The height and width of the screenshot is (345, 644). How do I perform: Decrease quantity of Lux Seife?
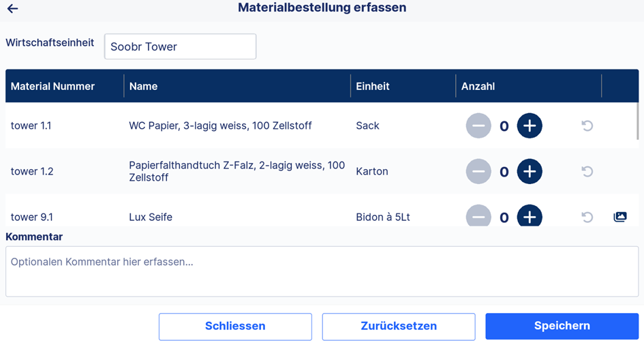click(x=478, y=215)
